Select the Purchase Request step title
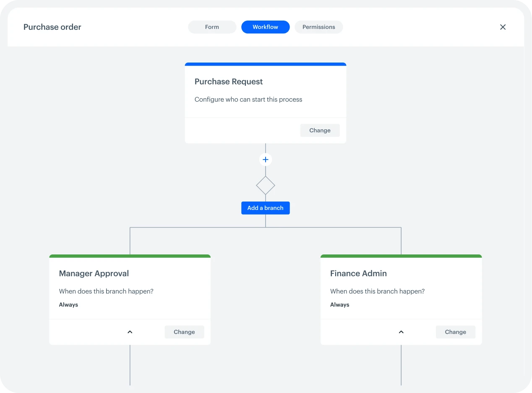The height and width of the screenshot is (393, 532). pos(229,81)
